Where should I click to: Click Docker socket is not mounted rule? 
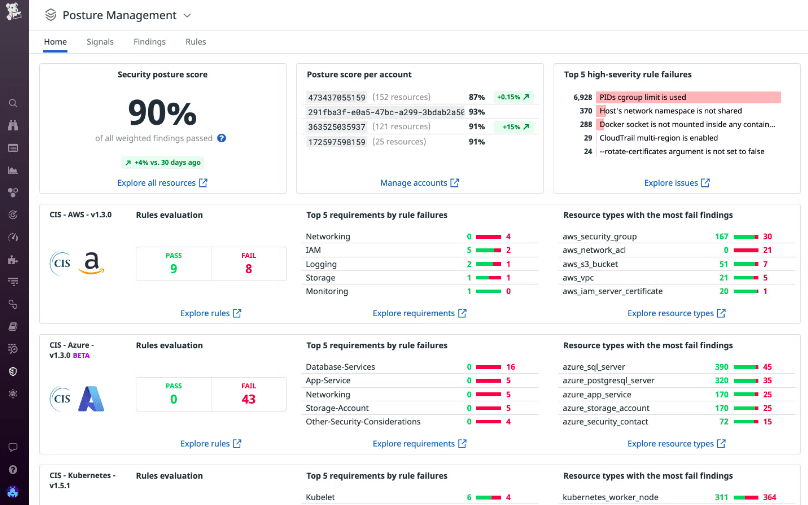[687, 124]
